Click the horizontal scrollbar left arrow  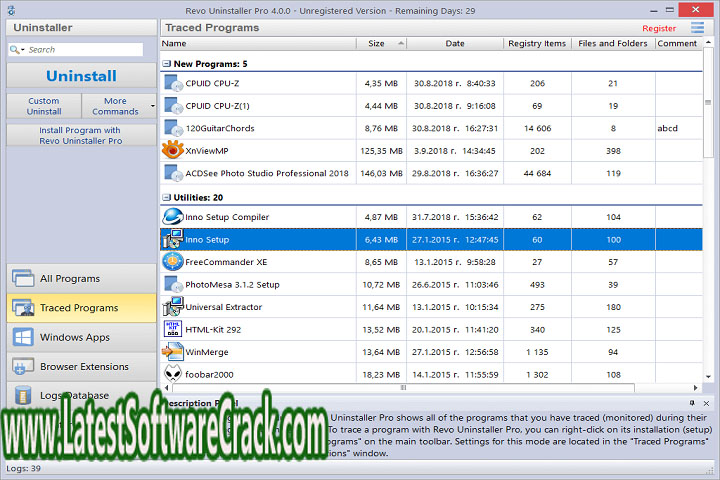coord(166,388)
